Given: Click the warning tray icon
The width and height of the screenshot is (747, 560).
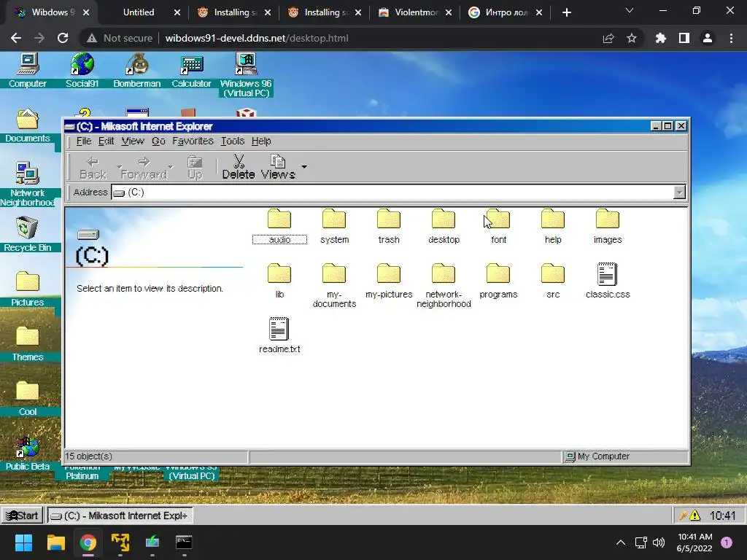Looking at the screenshot, I should click(x=695, y=516).
